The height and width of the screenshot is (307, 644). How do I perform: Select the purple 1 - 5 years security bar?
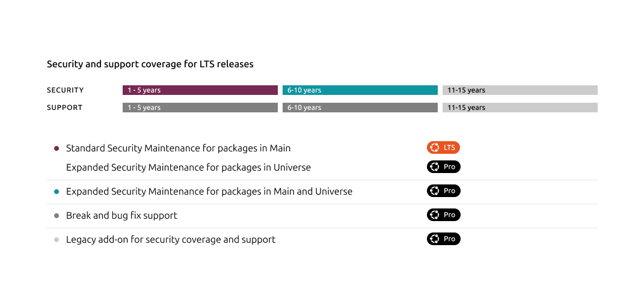coord(200,90)
